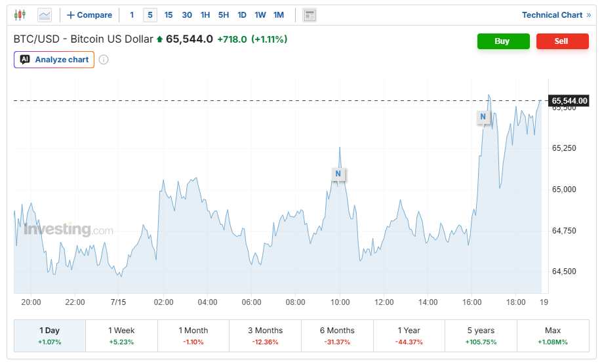Select the 3 Months range tab
Image resolution: width=602 pixels, height=364 pixels.
266,336
